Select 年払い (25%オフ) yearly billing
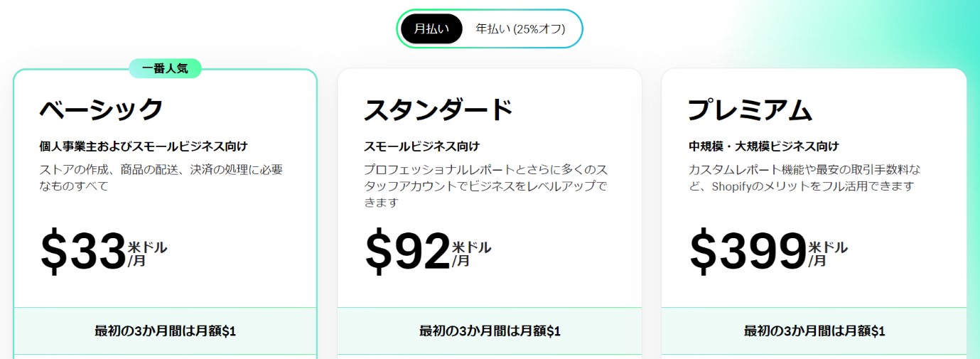 (520, 29)
